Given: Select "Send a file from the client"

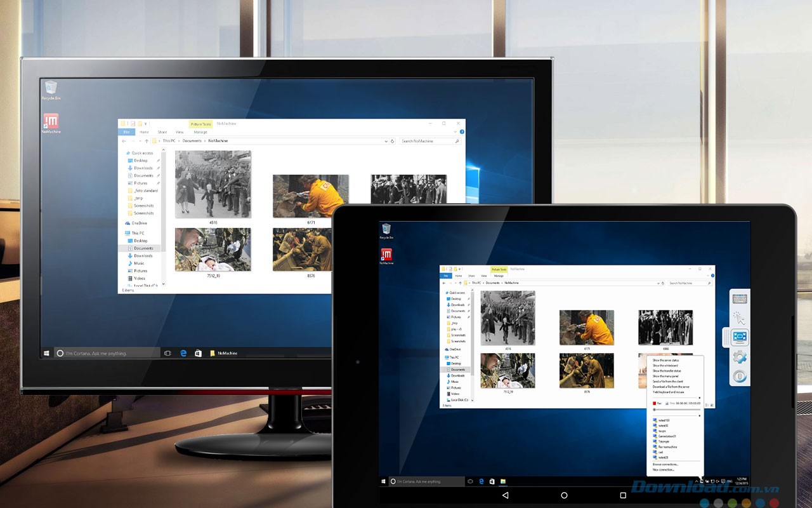Looking at the screenshot, I should point(669,382).
